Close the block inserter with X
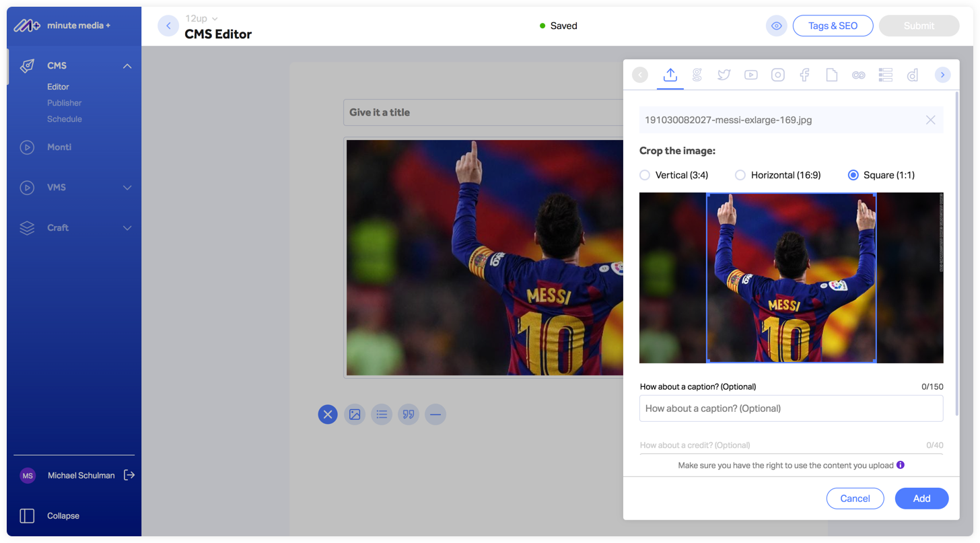This screenshot has width=980, height=543. (328, 414)
